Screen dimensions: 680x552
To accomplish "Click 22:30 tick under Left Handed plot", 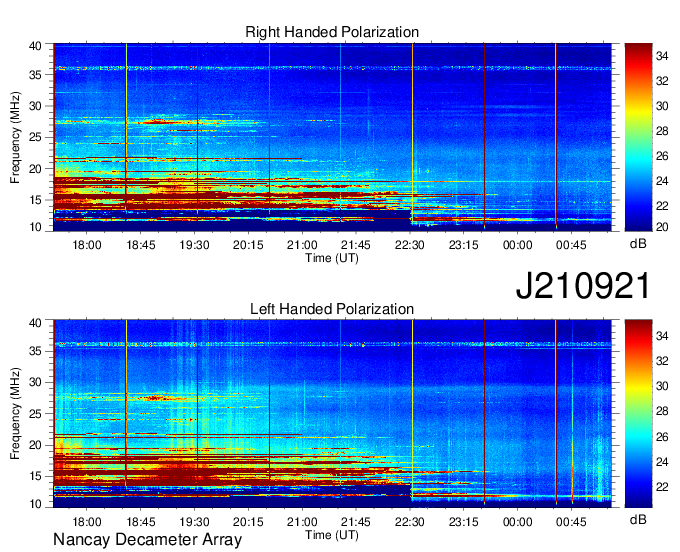I will click(409, 522).
